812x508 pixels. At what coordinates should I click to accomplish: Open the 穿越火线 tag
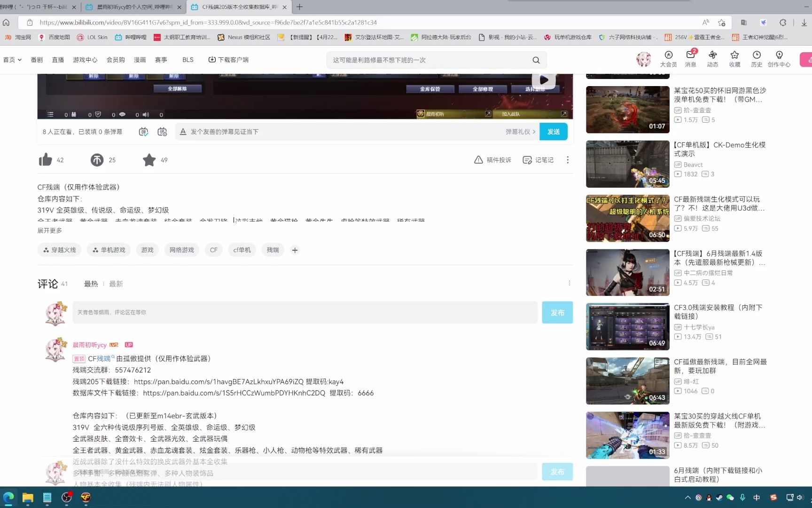[x=60, y=250]
